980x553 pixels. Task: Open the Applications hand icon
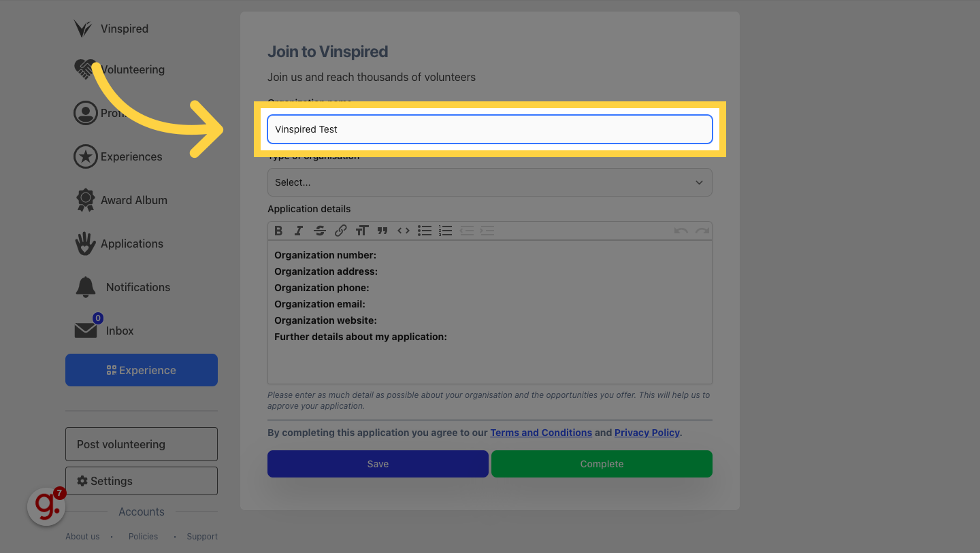click(85, 244)
